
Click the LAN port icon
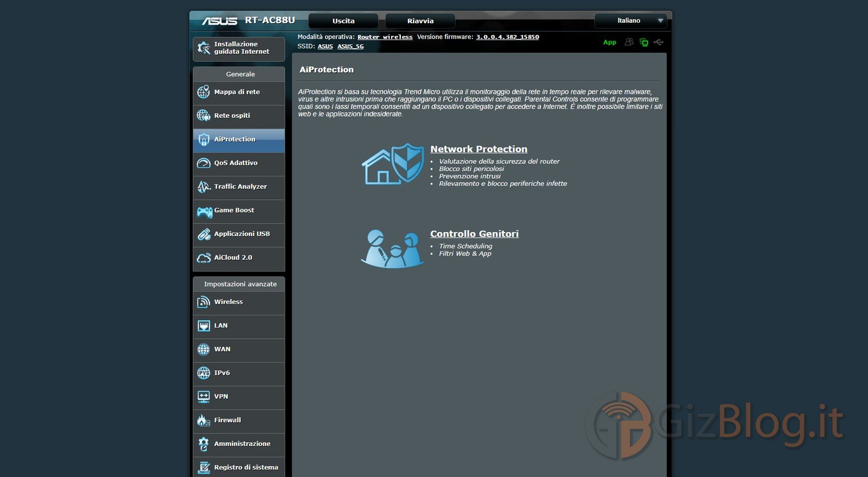[203, 326]
